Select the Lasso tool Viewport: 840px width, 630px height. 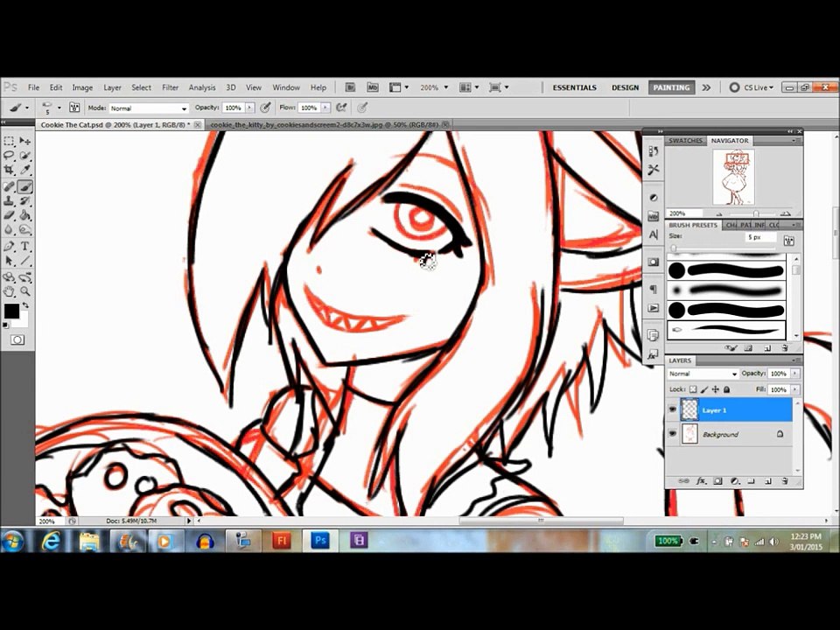coord(9,156)
